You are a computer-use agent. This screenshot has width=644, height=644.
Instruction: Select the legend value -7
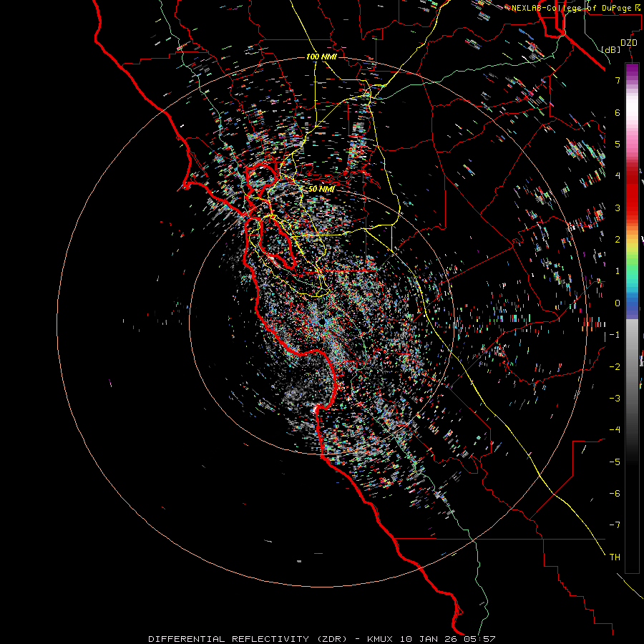[615, 525]
